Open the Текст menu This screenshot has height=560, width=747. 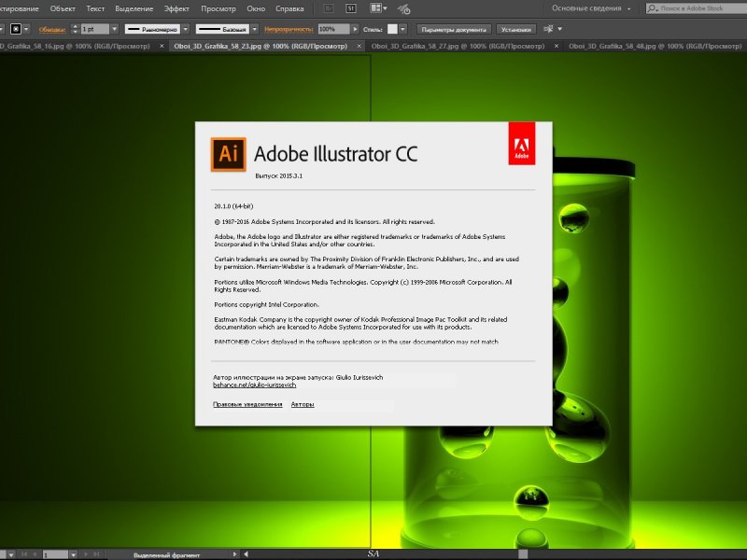coord(95,8)
